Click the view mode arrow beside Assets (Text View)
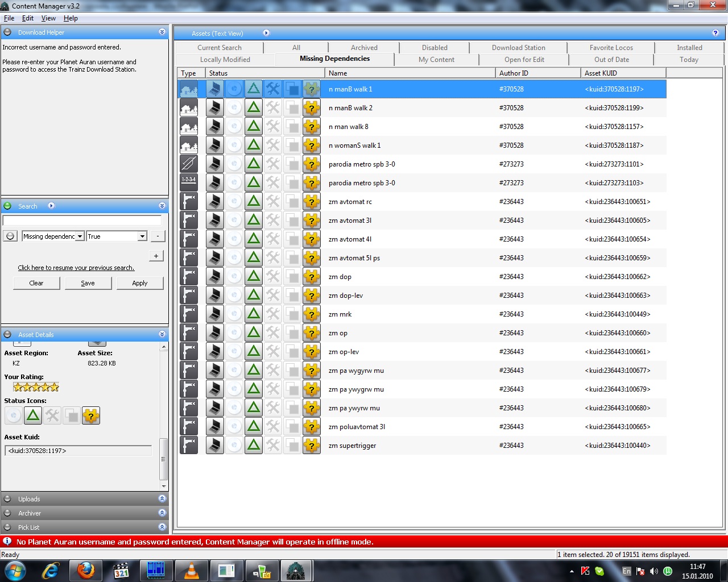Screen dimensions: 728x582 (x=266, y=33)
